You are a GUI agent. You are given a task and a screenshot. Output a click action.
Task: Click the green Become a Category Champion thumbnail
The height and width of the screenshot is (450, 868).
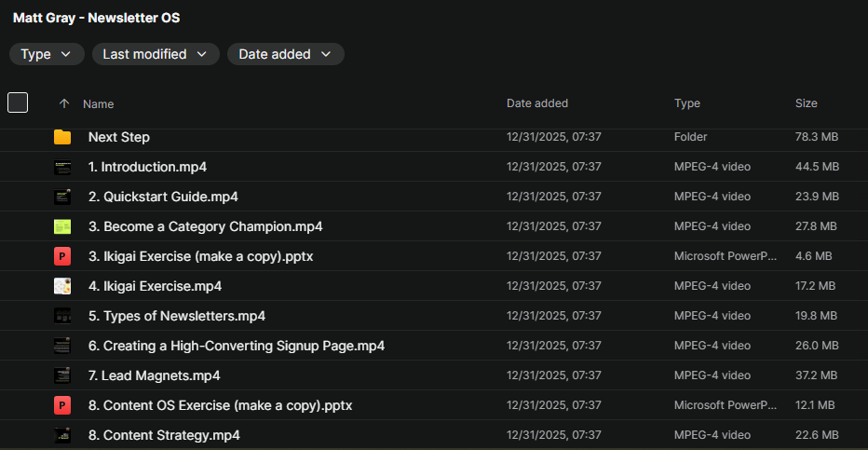tap(62, 226)
